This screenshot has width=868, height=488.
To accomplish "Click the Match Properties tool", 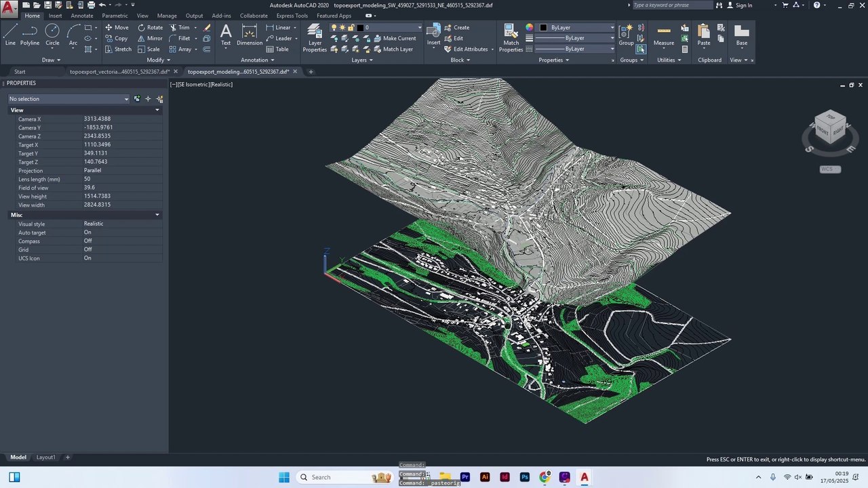I will click(x=511, y=38).
